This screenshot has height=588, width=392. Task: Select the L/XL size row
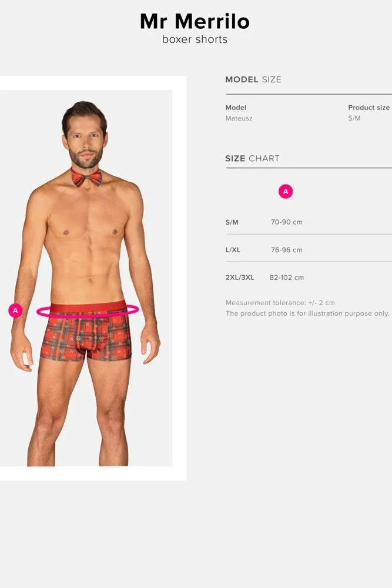(309, 250)
